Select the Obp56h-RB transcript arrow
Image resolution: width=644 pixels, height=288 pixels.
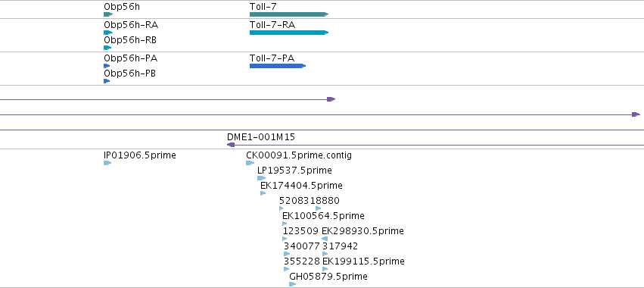[107, 48]
